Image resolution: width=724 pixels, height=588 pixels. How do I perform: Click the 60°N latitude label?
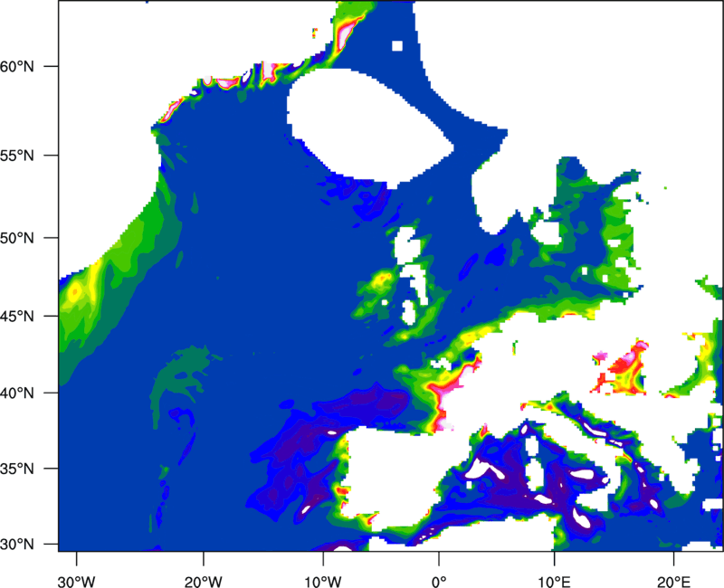pos(17,66)
